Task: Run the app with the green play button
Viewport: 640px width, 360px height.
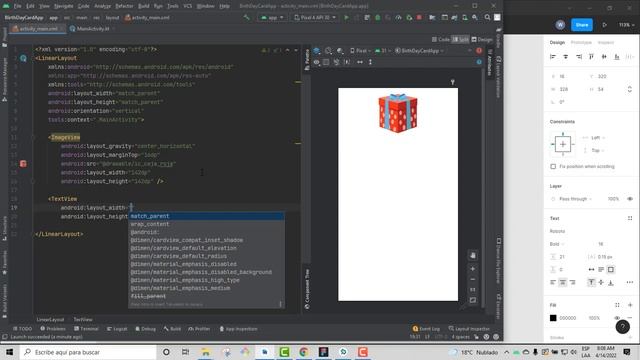Action: tap(346, 18)
